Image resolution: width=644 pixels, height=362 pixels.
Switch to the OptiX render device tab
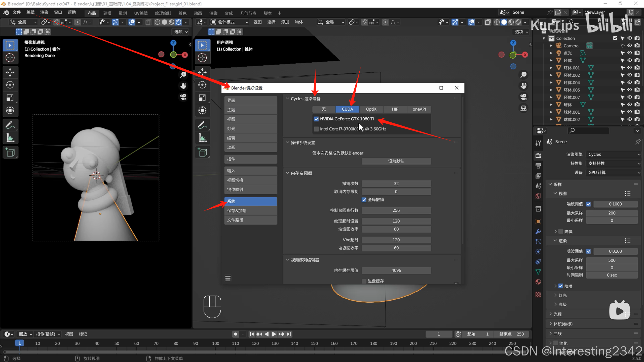click(371, 109)
